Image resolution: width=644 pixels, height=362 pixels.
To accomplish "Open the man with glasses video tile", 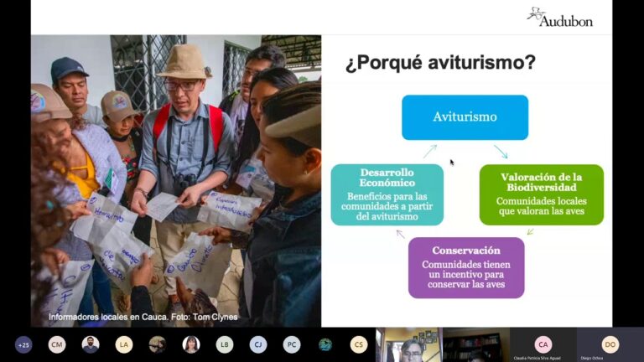I will [x=409, y=344].
